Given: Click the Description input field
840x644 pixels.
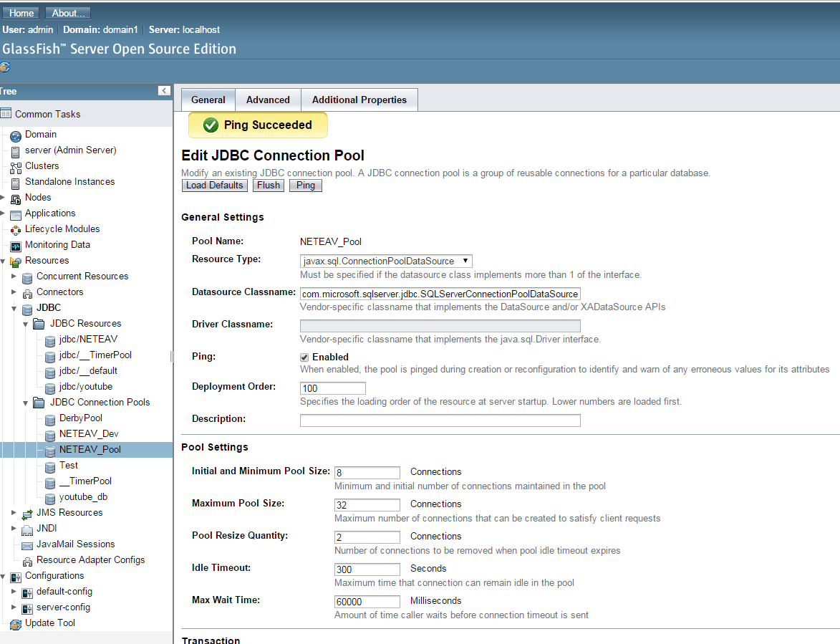Looking at the screenshot, I should point(440,420).
